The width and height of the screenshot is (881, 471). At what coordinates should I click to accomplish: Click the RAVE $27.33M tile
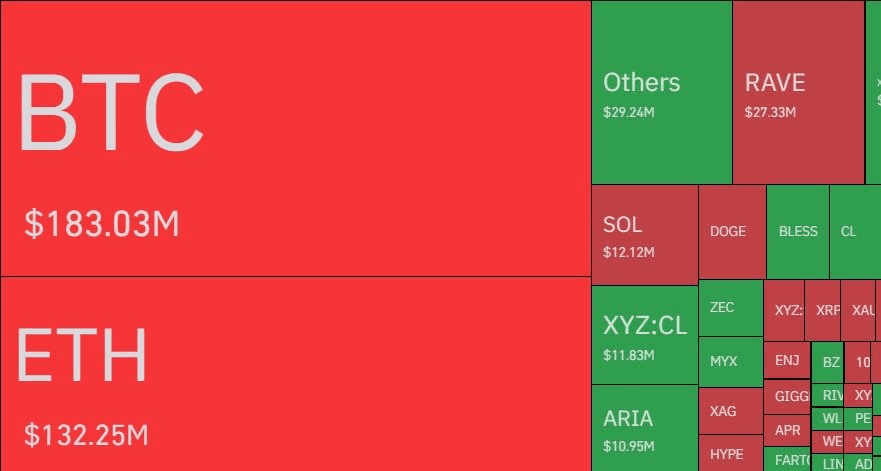pos(797,92)
